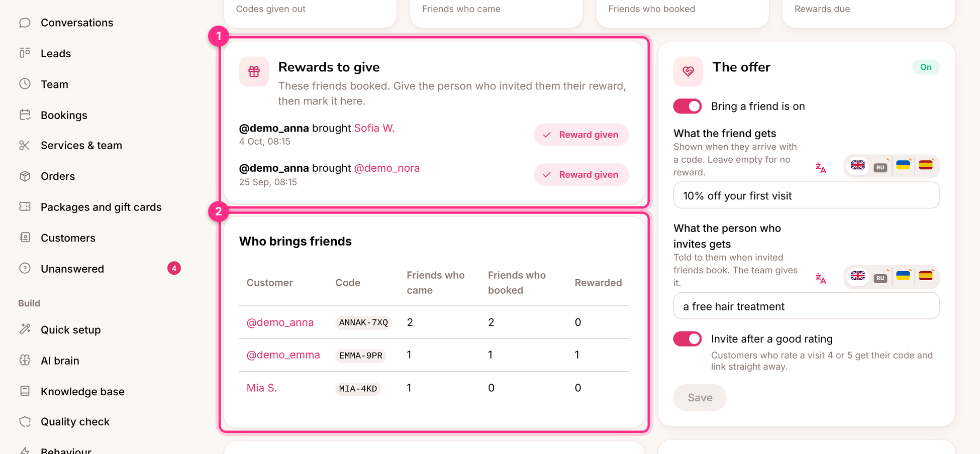Open Bookings from sidebar

click(64, 115)
